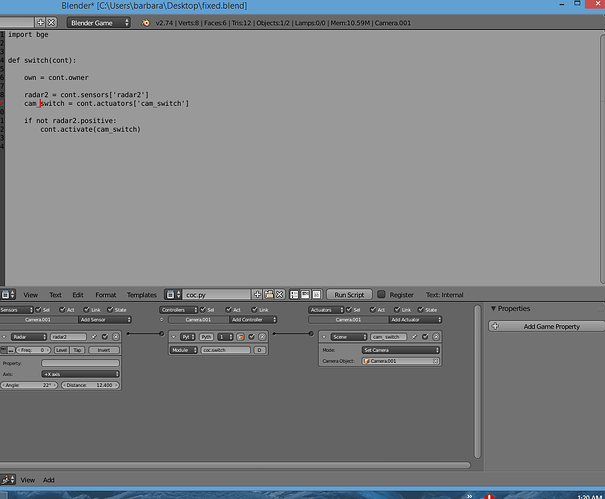Delete the Python controller with X icon
Viewport: 605px width, 499px height.
click(x=262, y=337)
